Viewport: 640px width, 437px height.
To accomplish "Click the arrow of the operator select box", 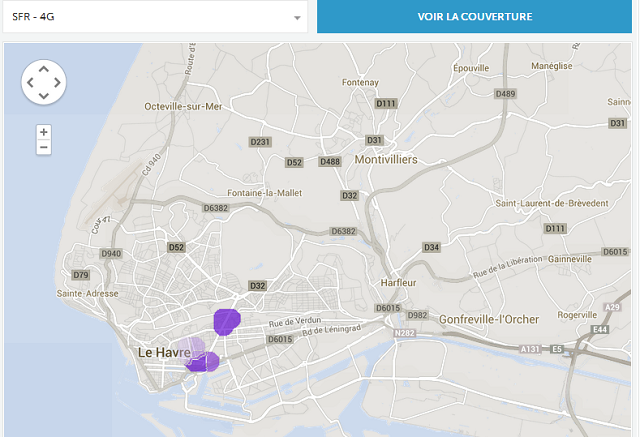I will (297, 18).
